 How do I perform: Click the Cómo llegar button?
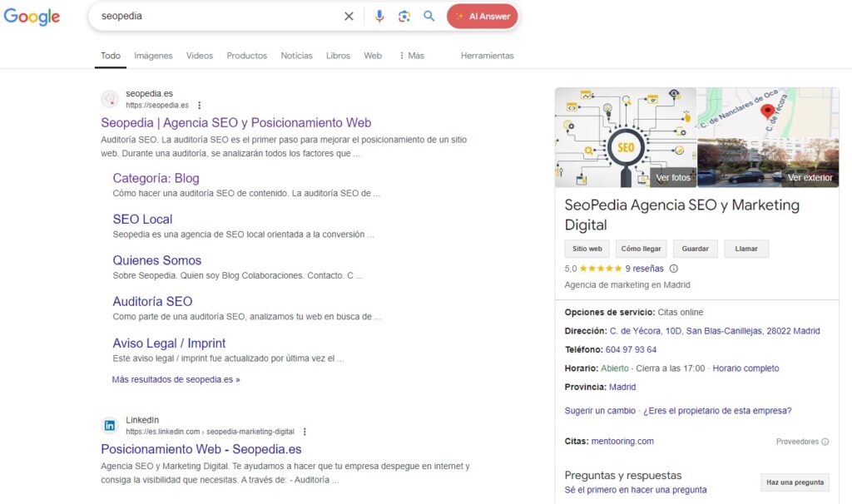(641, 249)
